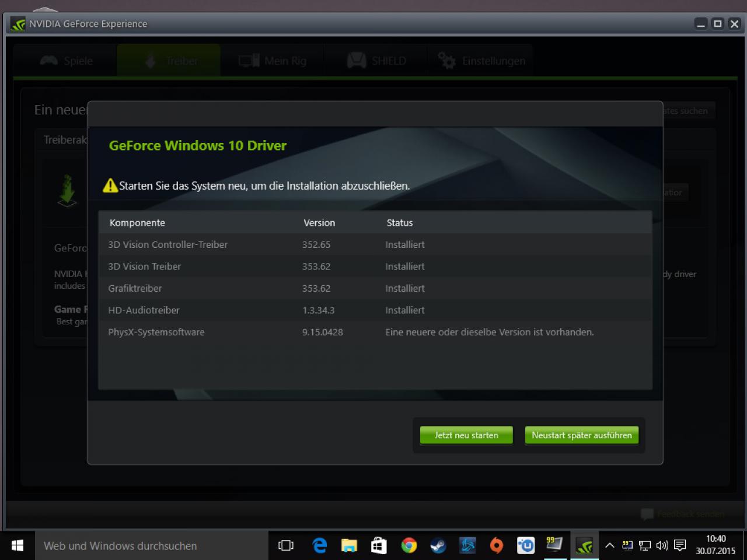The width and height of the screenshot is (747, 560).
Task: Switch to the Treiber tab
Action: pyautogui.click(x=169, y=61)
